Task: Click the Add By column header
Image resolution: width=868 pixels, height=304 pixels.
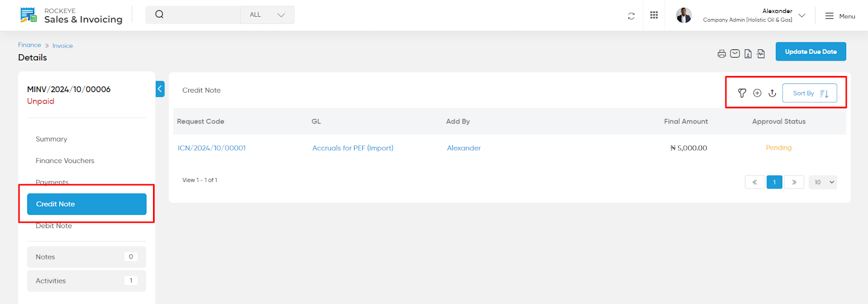Action: click(458, 121)
